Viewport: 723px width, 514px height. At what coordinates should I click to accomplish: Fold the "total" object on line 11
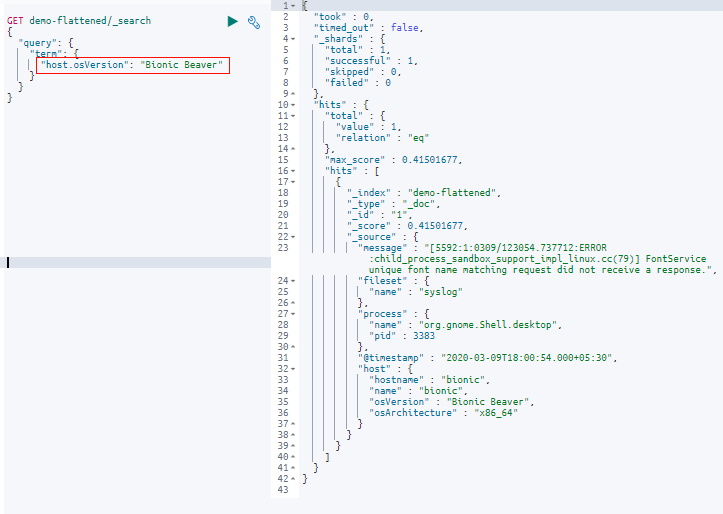click(x=293, y=116)
